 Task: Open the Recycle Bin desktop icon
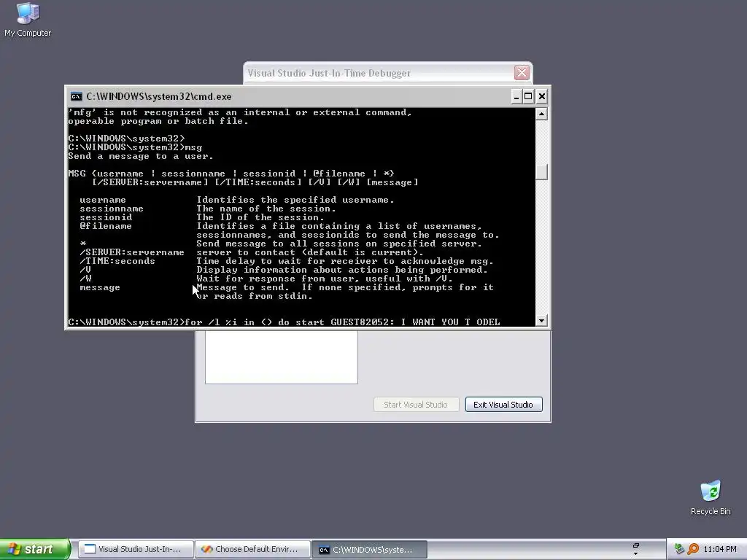tap(711, 498)
